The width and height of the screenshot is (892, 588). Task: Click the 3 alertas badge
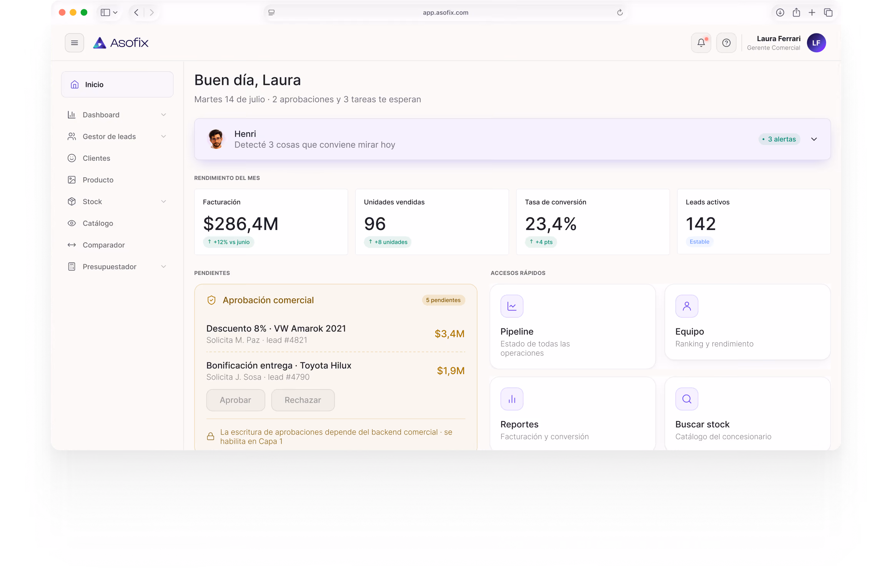click(779, 139)
